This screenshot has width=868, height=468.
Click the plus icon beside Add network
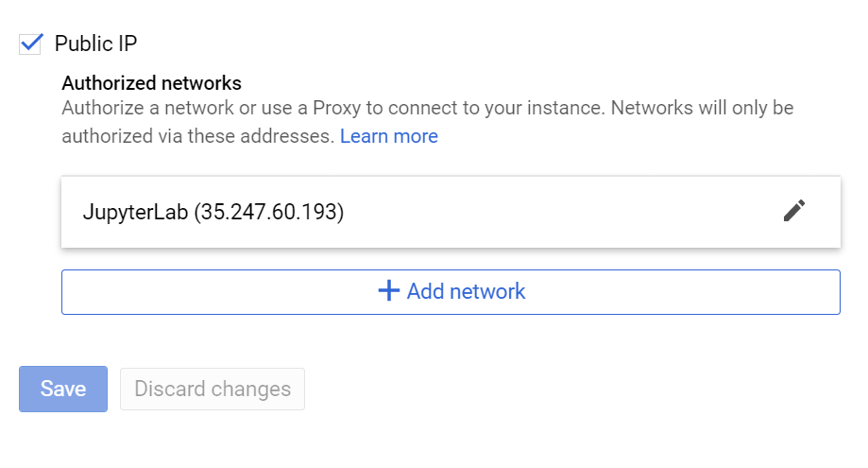point(388,291)
